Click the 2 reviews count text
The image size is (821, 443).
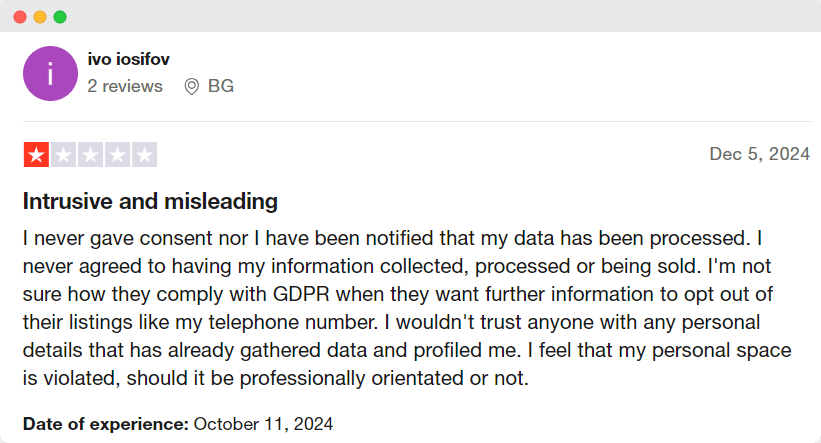pos(125,87)
